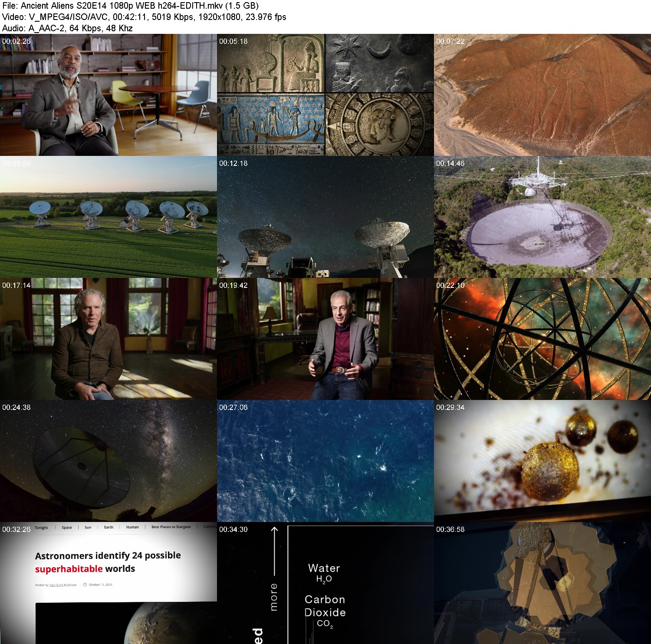651x644 pixels.
Task: Click the 'Space' tab in the article frame
Action: point(67,528)
